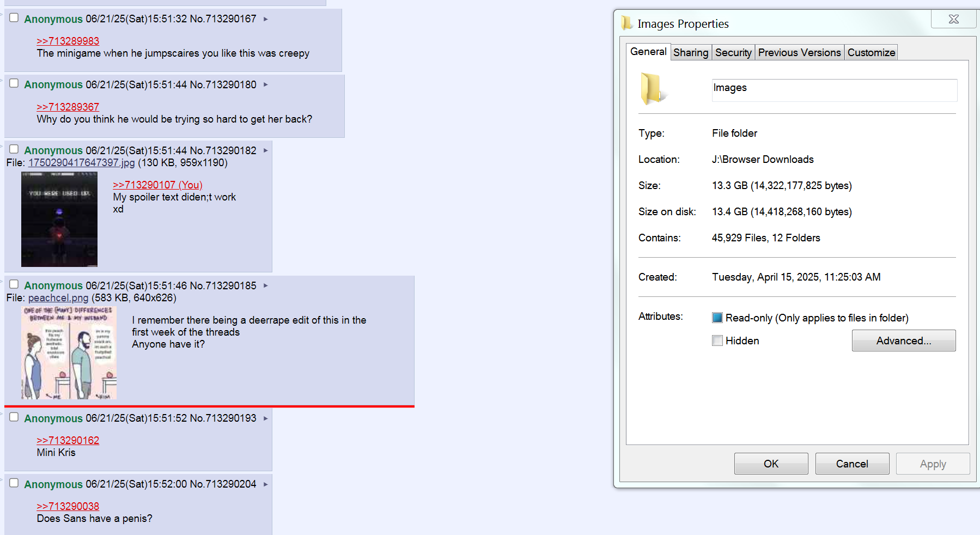This screenshot has width=980, height=535.
Task: Click the title bar folder icon
Action: coord(627,23)
